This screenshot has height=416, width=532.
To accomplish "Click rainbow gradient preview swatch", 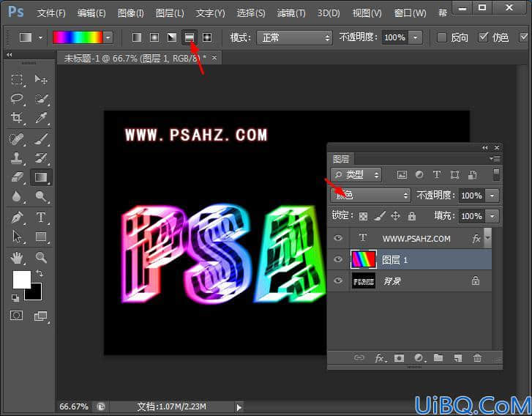I will click(x=78, y=37).
